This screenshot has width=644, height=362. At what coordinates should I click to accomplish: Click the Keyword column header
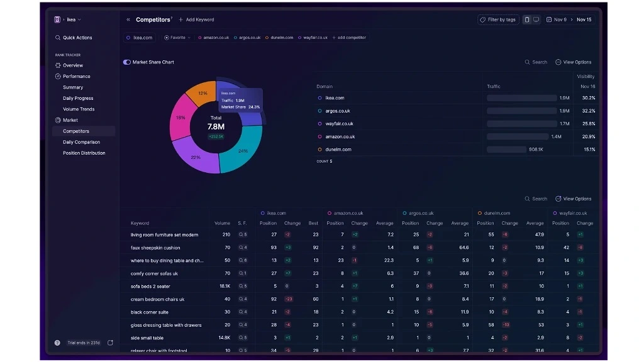click(140, 223)
